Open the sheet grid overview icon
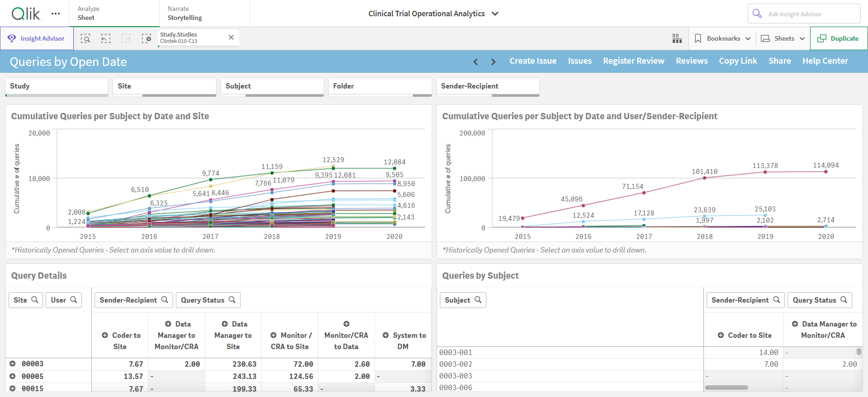 click(677, 38)
